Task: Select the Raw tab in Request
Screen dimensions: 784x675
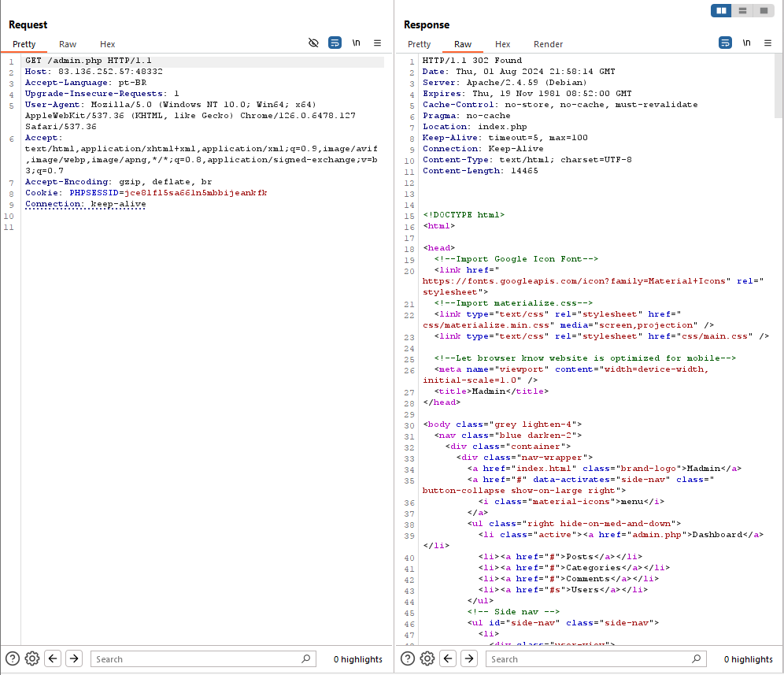Action: point(68,44)
